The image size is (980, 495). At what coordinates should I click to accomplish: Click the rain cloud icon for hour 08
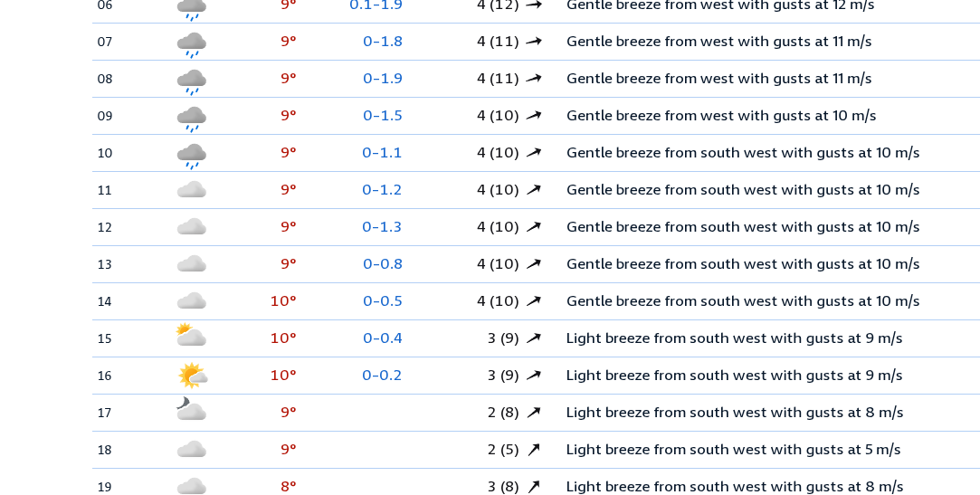pyautogui.click(x=191, y=81)
